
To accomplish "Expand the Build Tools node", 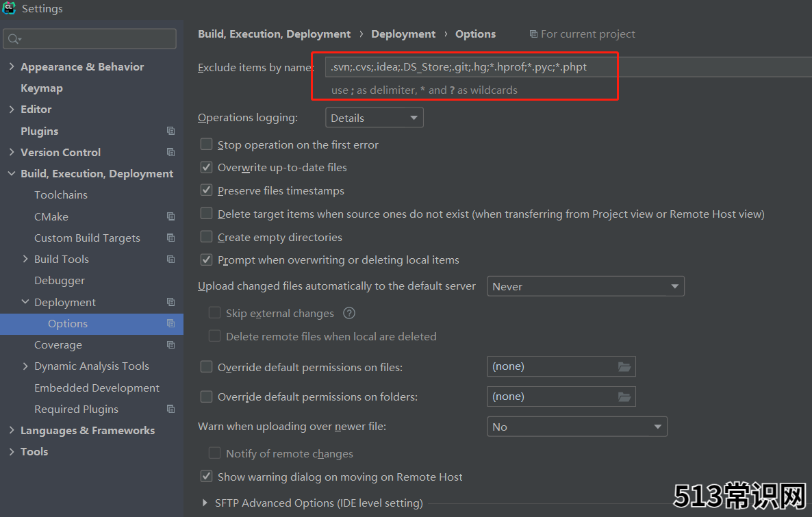I will pos(25,259).
